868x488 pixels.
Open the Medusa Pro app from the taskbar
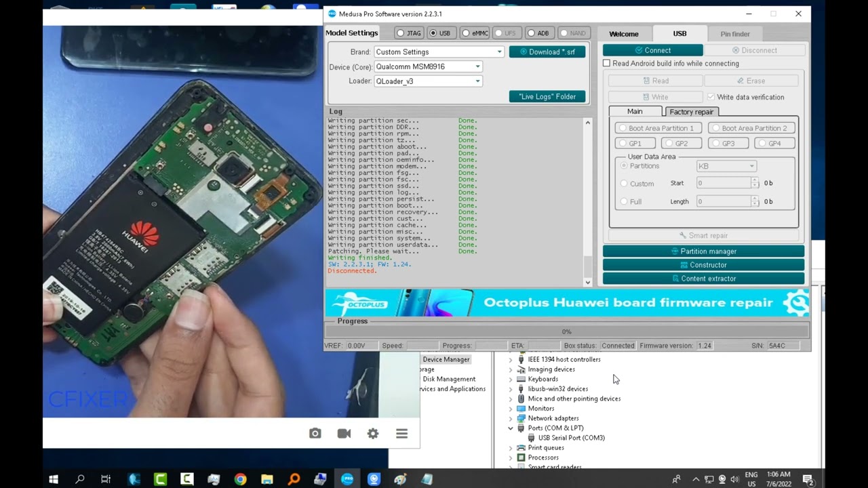coord(347,479)
